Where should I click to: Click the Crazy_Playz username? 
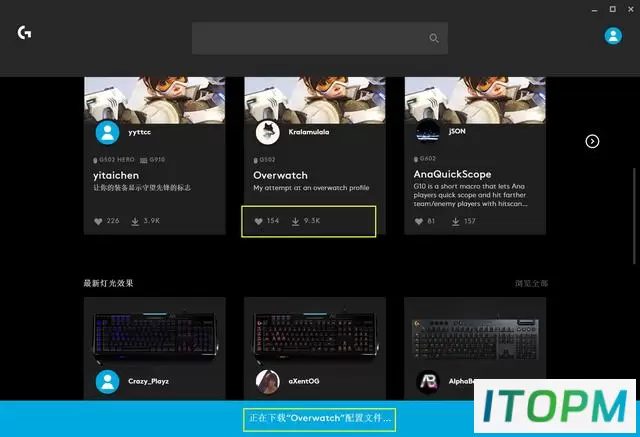149,382
